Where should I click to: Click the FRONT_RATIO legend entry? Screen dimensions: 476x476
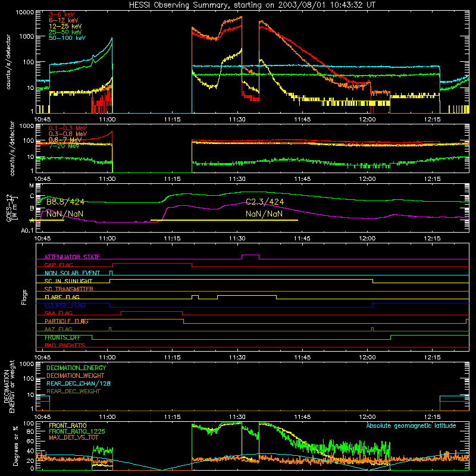coord(68,425)
